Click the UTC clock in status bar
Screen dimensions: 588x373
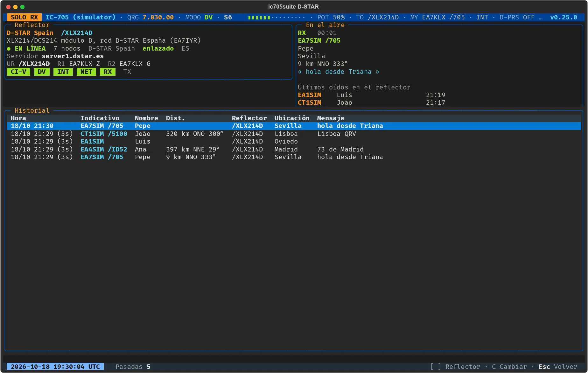[x=55, y=367]
